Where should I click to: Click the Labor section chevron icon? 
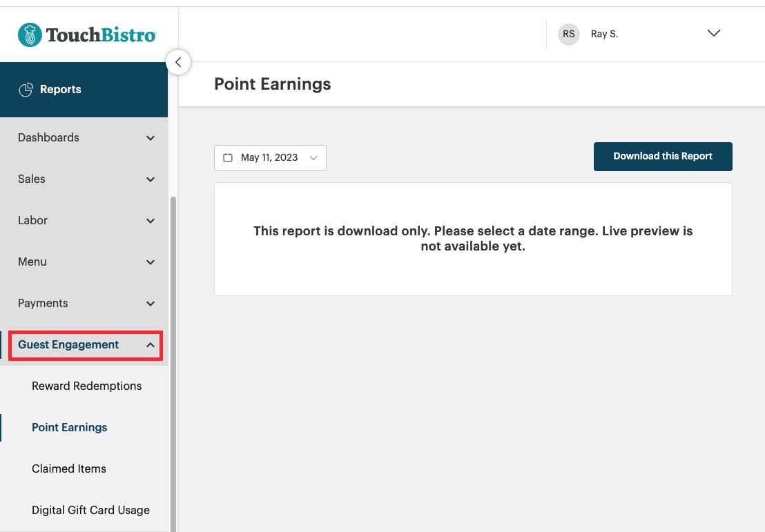(151, 221)
